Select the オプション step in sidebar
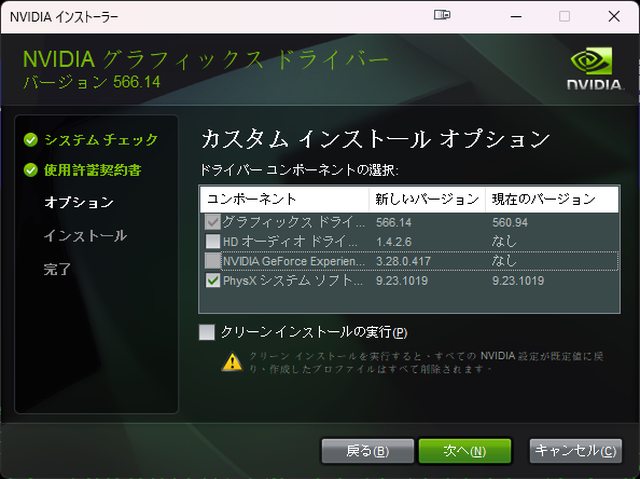 tap(79, 202)
